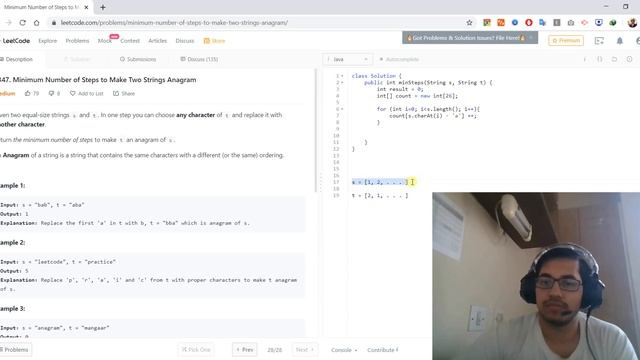Image resolution: width=640 pixels, height=360 pixels.
Task: Open the Articles nav item
Action: coord(158,41)
